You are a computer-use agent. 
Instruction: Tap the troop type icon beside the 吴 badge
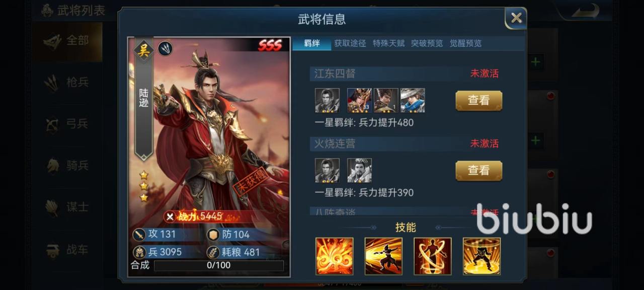click(x=166, y=48)
